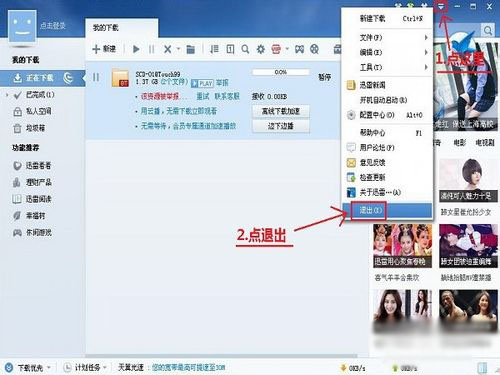Viewport: 500px width, 375px height.
Task: Toggle 开机自动启动 in the menu
Action: (387, 100)
